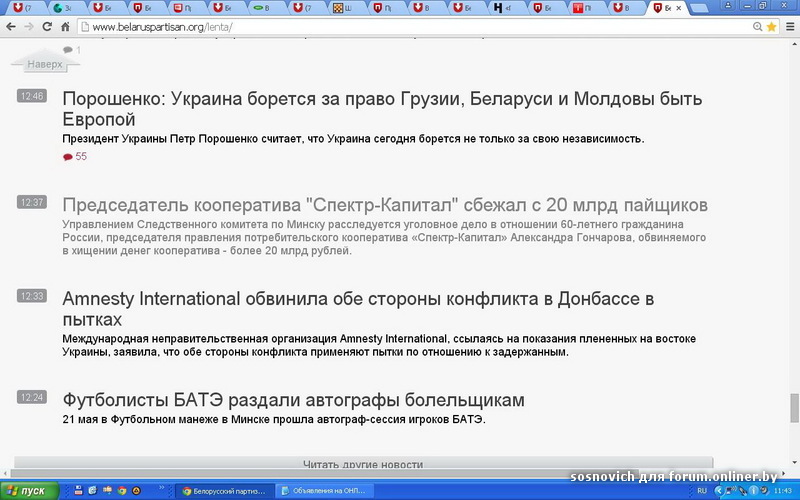Click the address bar with belaruspartisan.org URL
The image size is (800, 500).
point(400,27)
